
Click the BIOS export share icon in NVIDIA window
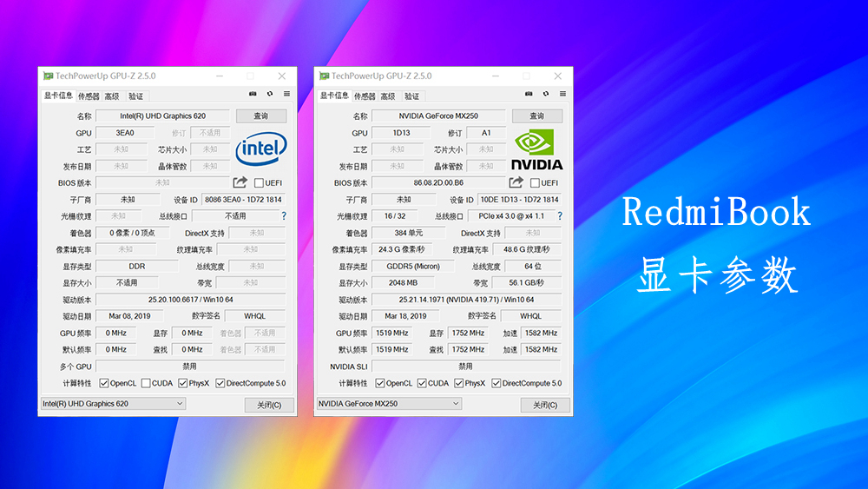point(516,182)
